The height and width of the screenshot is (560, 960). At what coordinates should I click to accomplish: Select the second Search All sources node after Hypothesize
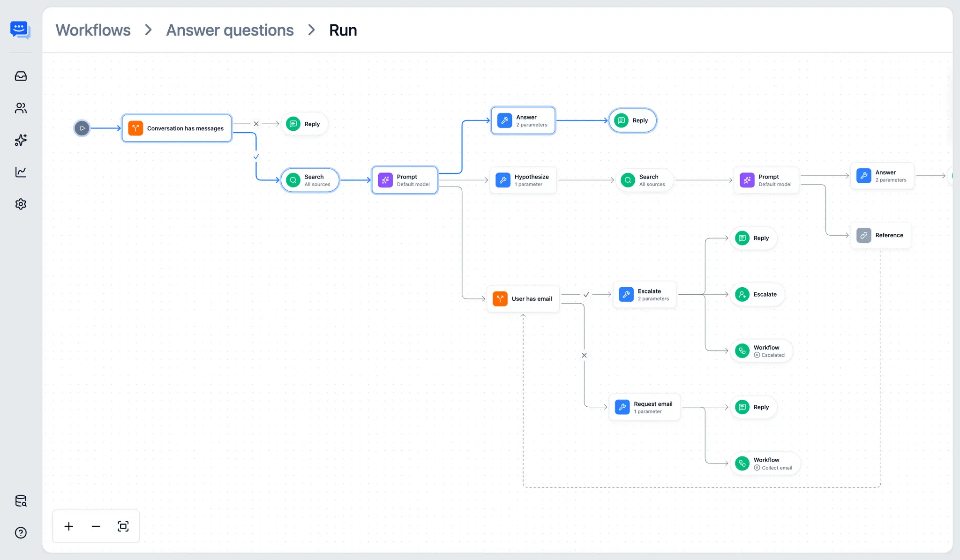pyautogui.click(x=645, y=180)
